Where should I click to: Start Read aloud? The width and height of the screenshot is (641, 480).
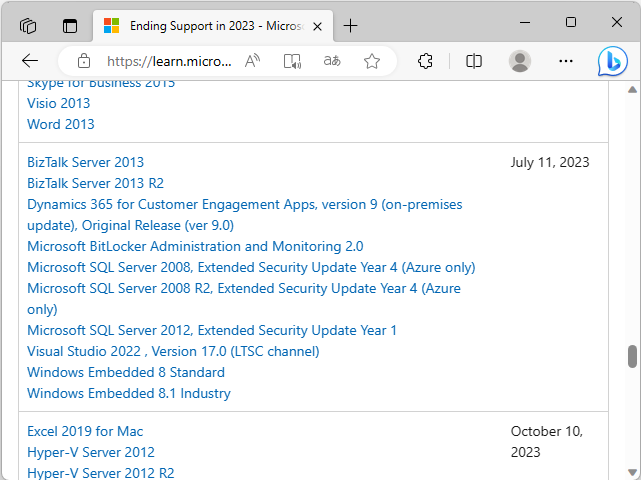click(x=252, y=61)
